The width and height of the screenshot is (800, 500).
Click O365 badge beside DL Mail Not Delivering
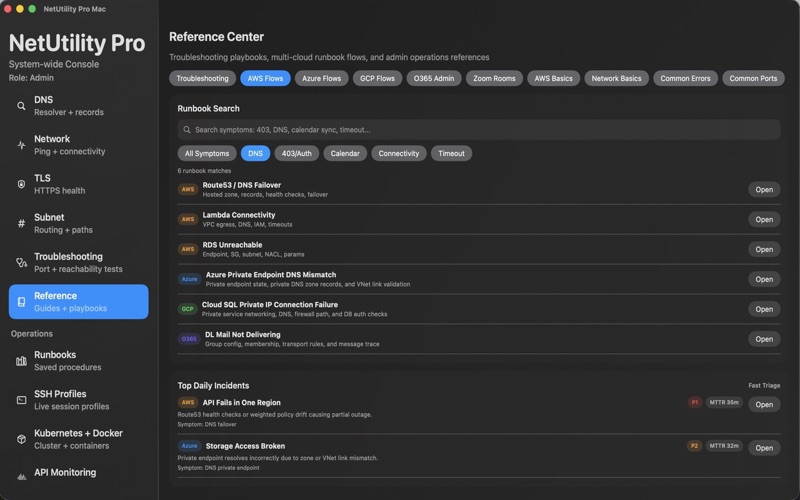click(189, 339)
